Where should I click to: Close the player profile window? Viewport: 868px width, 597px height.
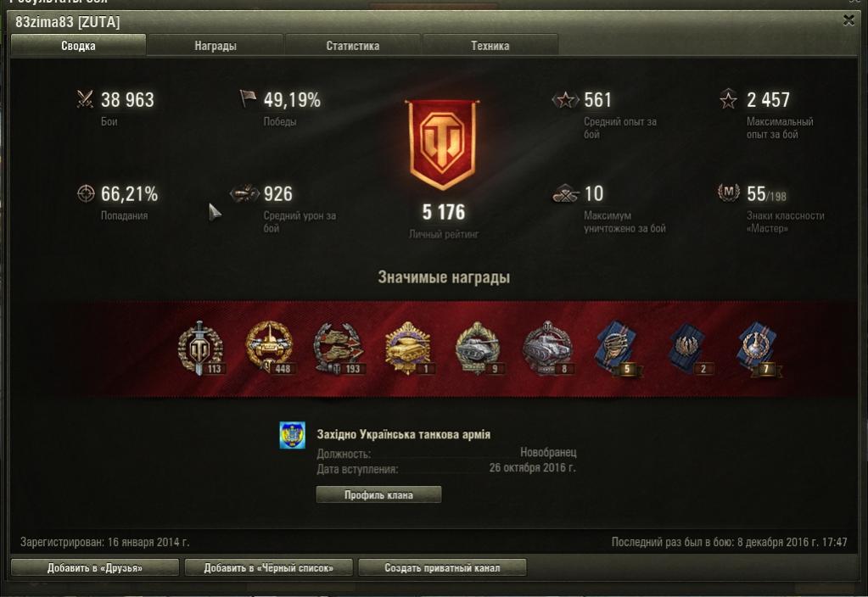pyautogui.click(x=848, y=20)
